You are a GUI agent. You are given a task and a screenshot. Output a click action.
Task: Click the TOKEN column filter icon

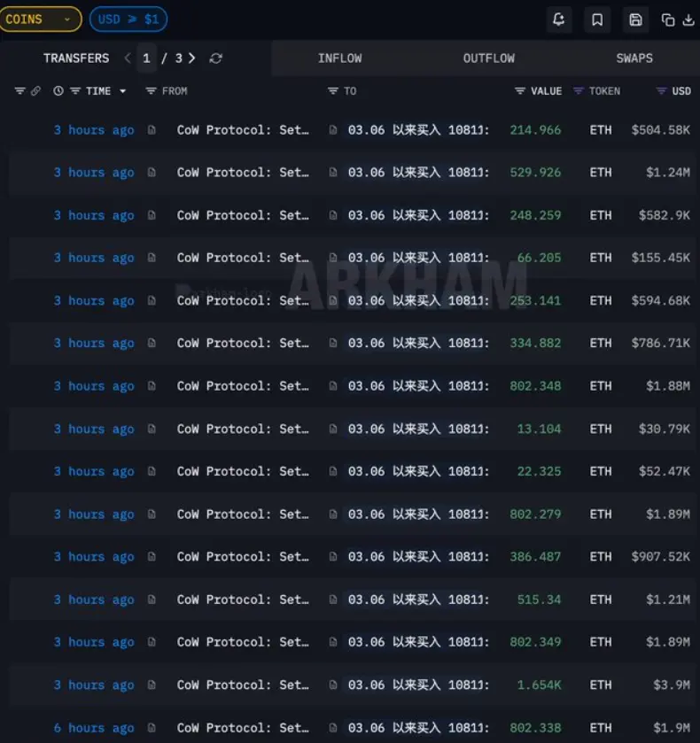[578, 90]
